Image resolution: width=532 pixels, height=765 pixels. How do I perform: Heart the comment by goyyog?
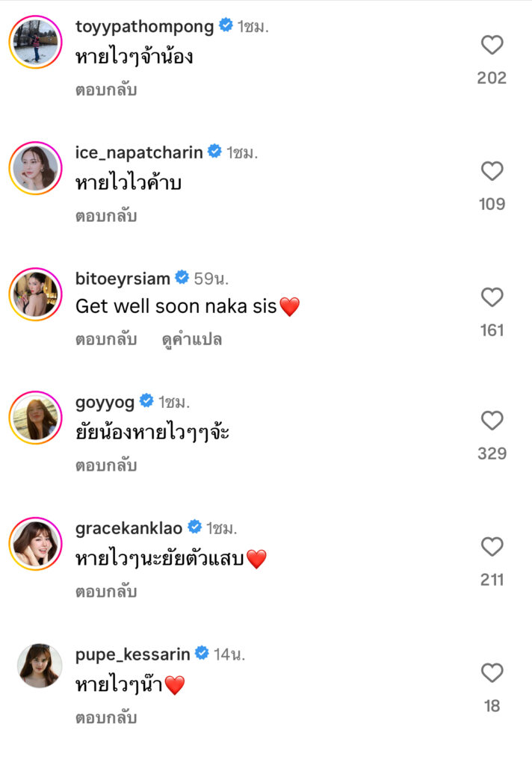point(492,421)
